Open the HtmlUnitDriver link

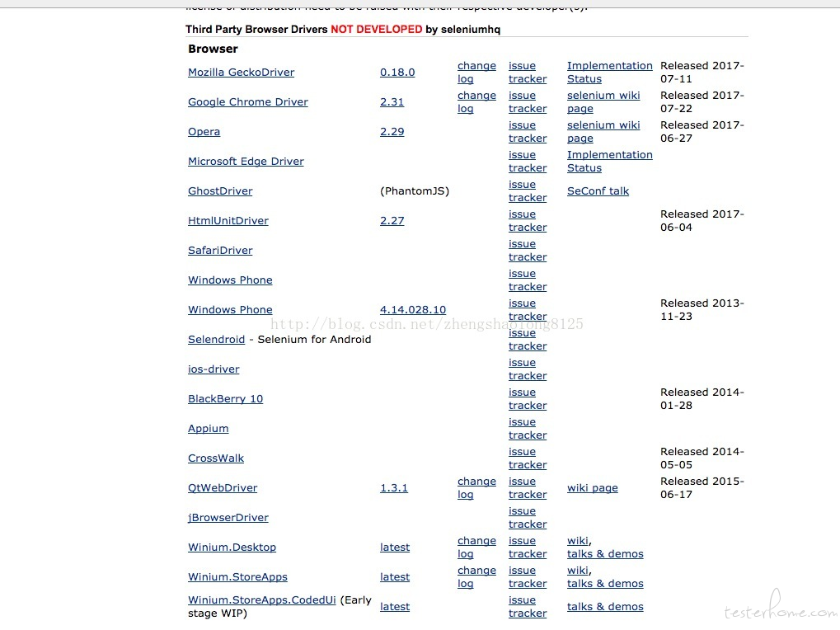click(x=228, y=221)
